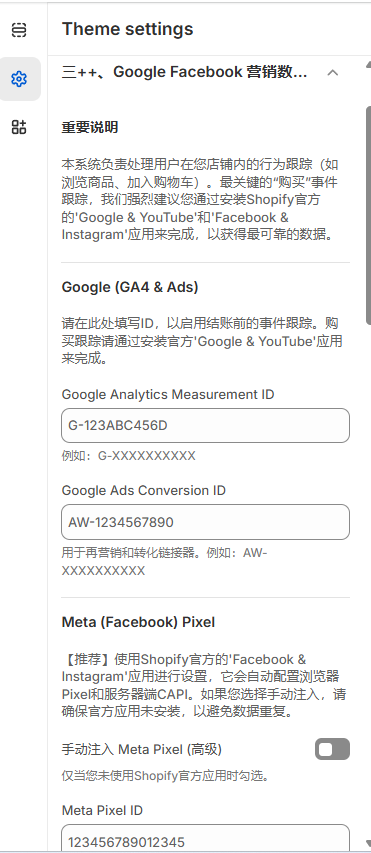The height and width of the screenshot is (853, 371).
Task: Focus the Google Ads Conversion ID field
Action: 206,522
